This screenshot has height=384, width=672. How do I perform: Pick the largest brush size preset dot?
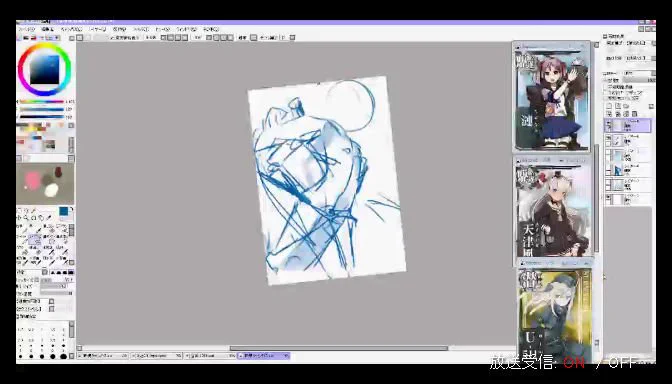[63, 356]
